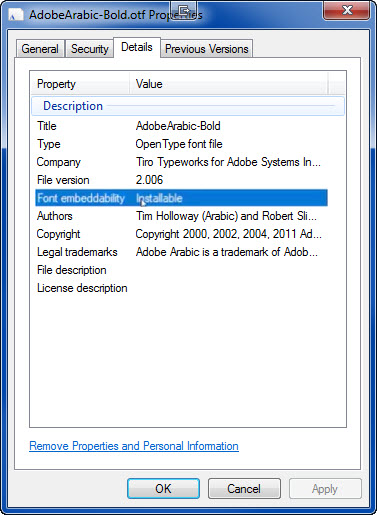Click the OpenType font file value
Viewport: 377px width, 515px height.
click(179, 144)
